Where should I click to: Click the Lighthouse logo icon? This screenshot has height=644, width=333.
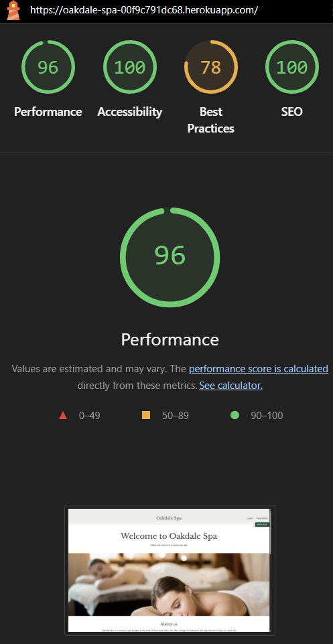(x=13, y=10)
